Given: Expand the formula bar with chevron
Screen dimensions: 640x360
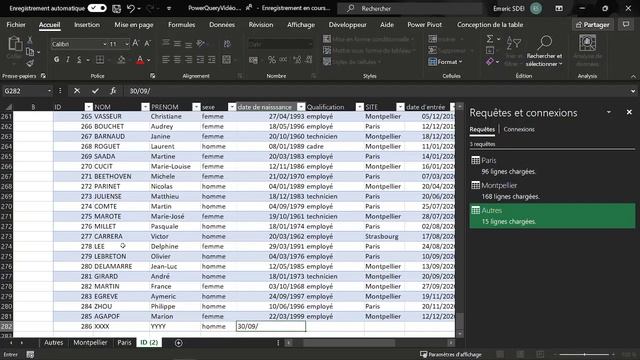Looking at the screenshot, I should click(633, 91).
